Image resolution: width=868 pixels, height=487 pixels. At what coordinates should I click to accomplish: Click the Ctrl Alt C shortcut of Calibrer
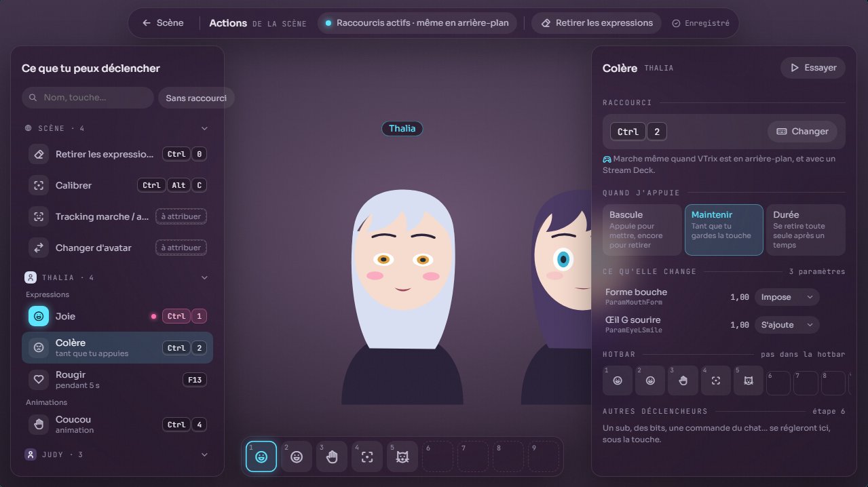[x=172, y=185]
